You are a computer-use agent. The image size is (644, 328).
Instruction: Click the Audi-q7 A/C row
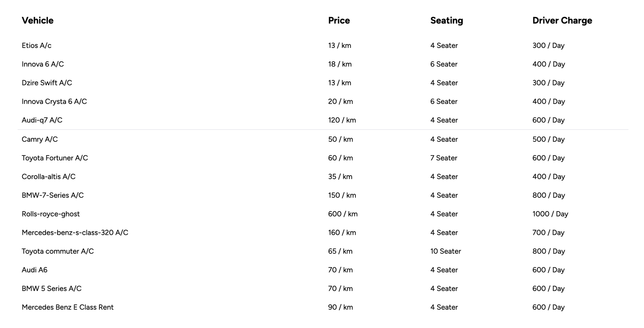[42, 120]
